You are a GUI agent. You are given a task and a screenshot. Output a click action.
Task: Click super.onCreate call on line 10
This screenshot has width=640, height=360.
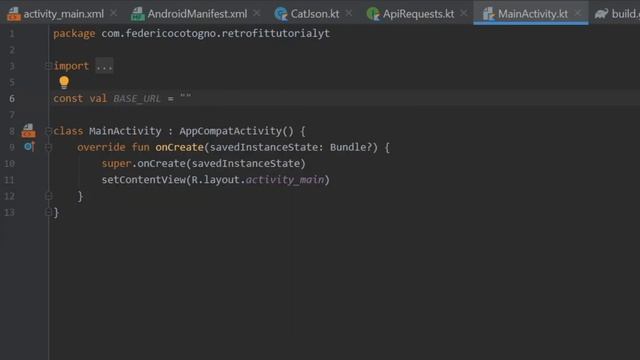click(x=203, y=164)
